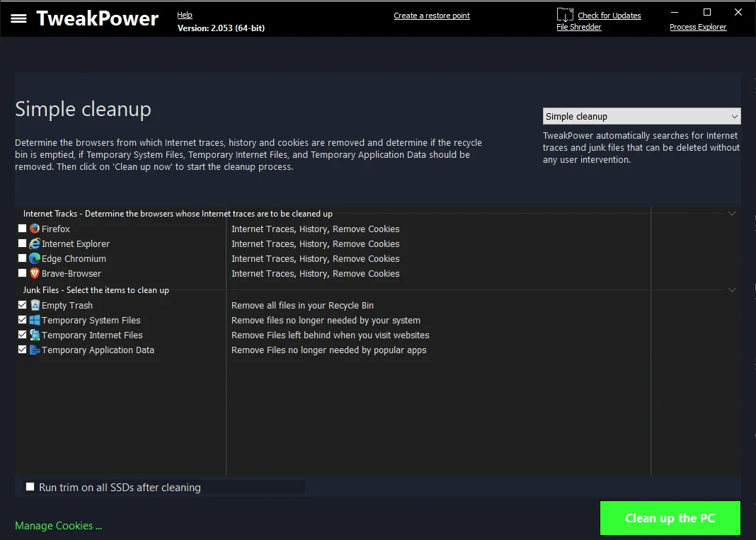Enable the Internet Explorer checkbox

pos(22,243)
